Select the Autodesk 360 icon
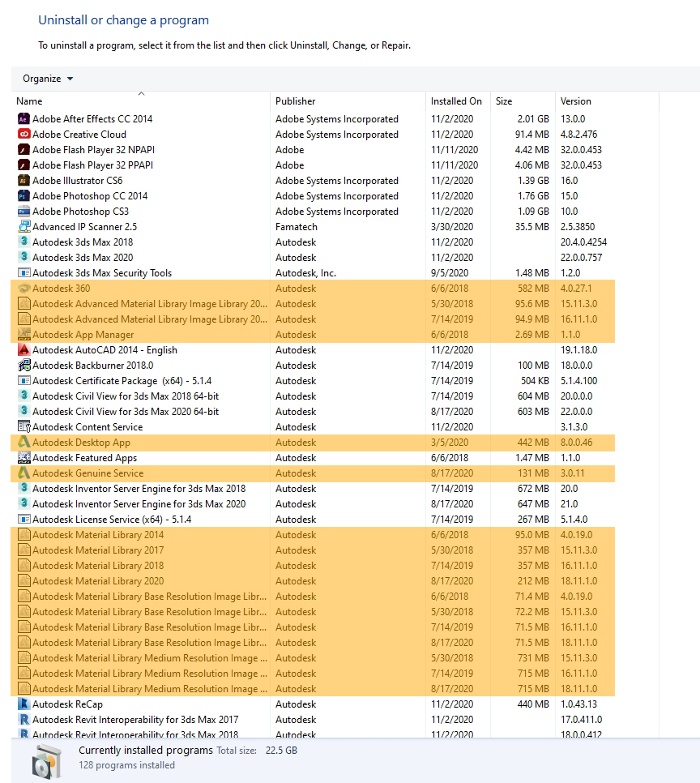Image resolution: width=700 pixels, height=783 pixels. [x=23, y=289]
